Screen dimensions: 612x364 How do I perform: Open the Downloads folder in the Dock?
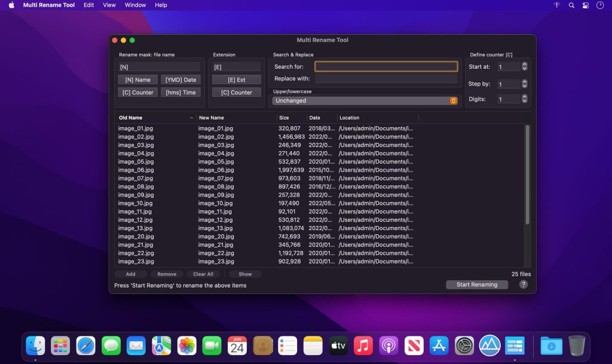click(x=550, y=345)
